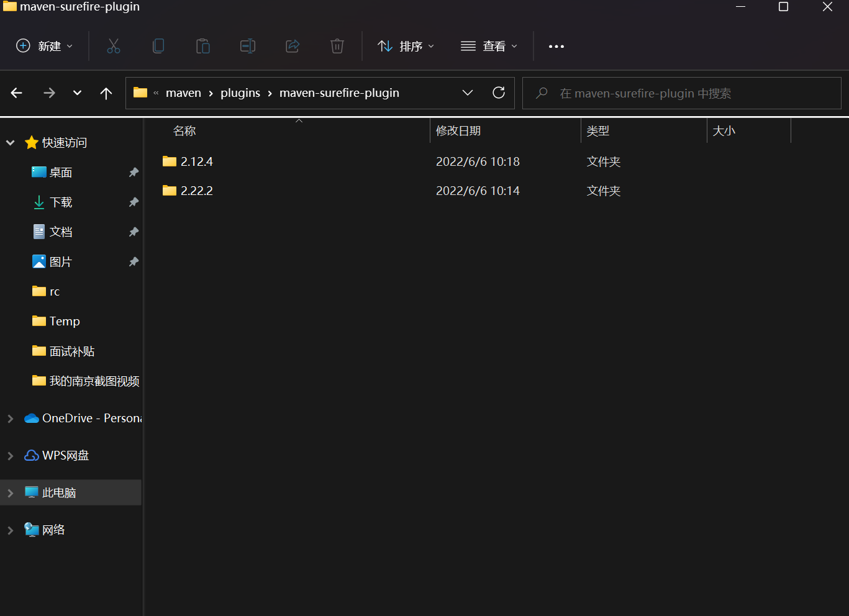The height and width of the screenshot is (616, 849).
Task: Expand the OneDrive - Personal tree node
Action: [10, 418]
